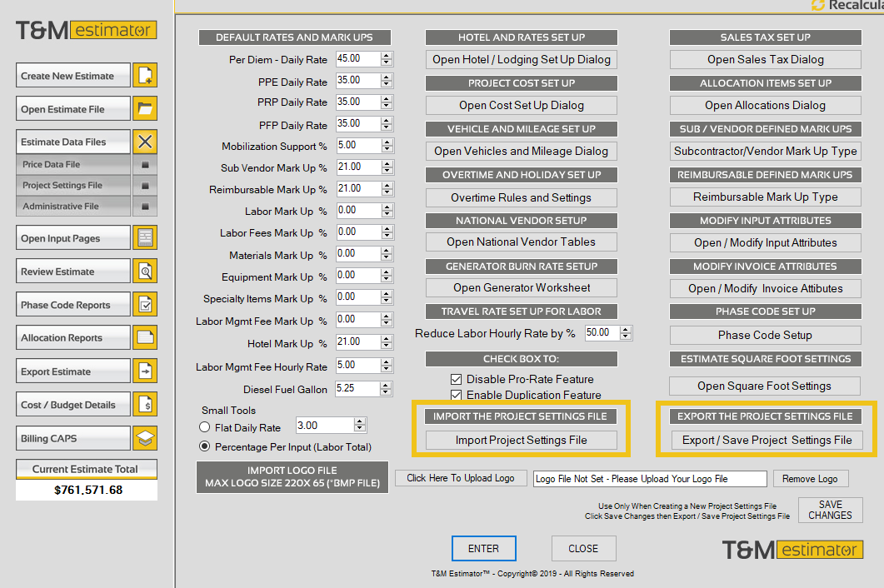This screenshot has height=588, width=884.
Task: Click Open / Modify Invoice Attibutes button
Action: coord(766,288)
